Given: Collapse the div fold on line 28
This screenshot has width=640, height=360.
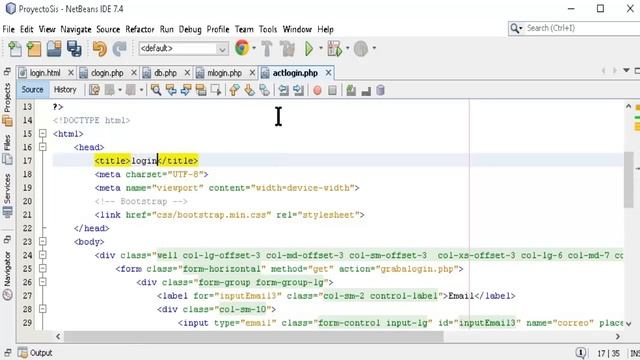Looking at the screenshot, I should pyautogui.click(x=42, y=309).
